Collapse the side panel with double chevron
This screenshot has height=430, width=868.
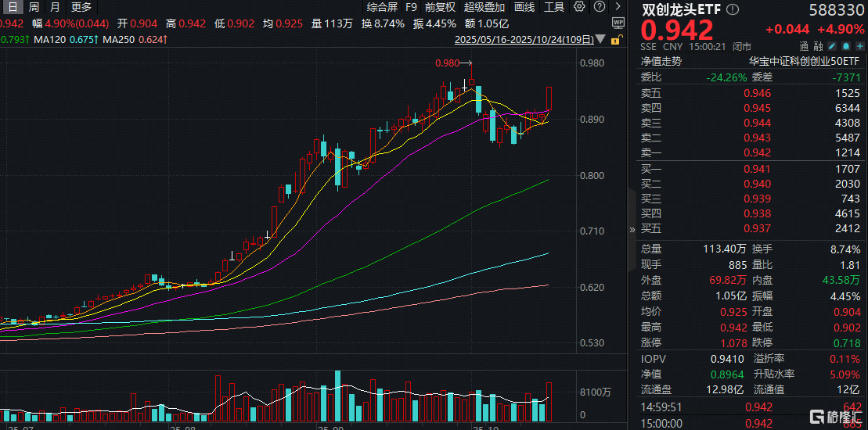tap(632, 230)
